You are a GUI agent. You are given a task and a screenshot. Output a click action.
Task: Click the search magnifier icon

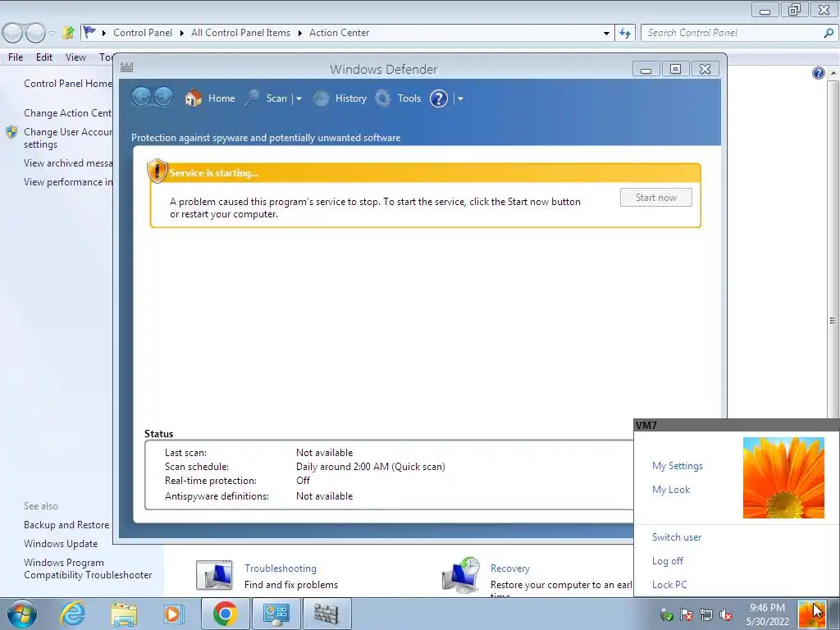[829, 33]
